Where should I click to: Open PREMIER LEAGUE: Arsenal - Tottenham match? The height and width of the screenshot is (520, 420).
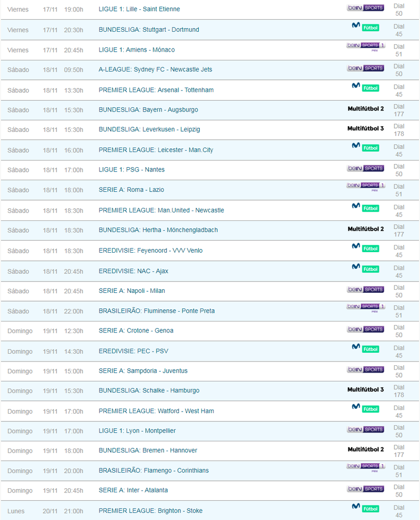click(156, 90)
